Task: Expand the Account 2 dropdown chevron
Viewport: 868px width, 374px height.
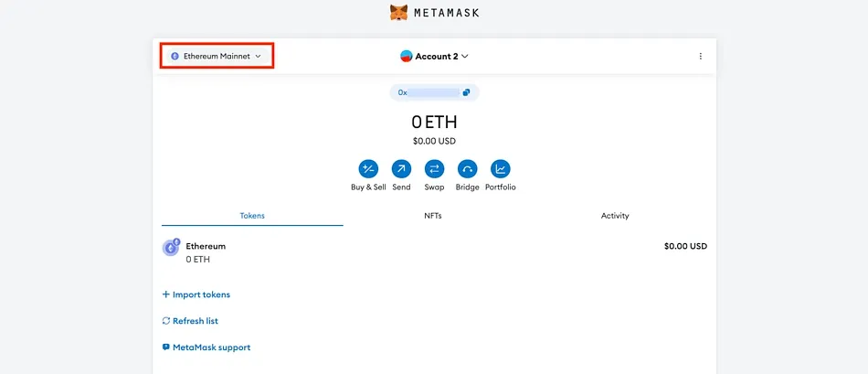Action: click(x=465, y=57)
